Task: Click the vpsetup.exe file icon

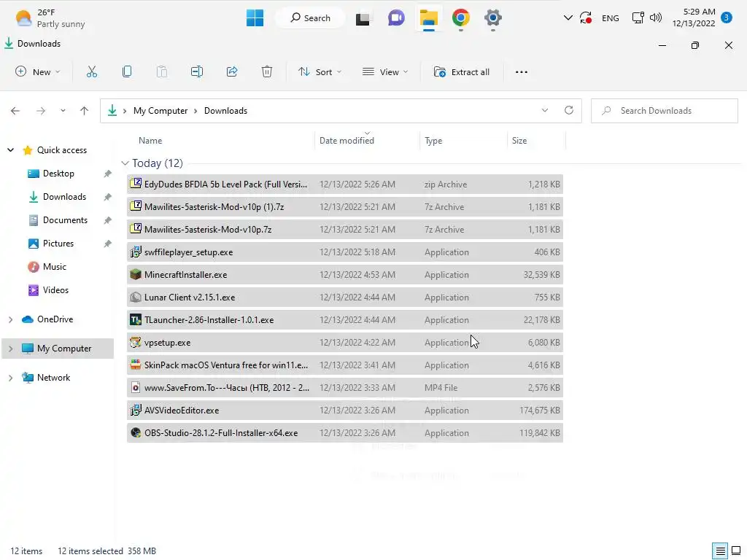Action: [x=136, y=343]
